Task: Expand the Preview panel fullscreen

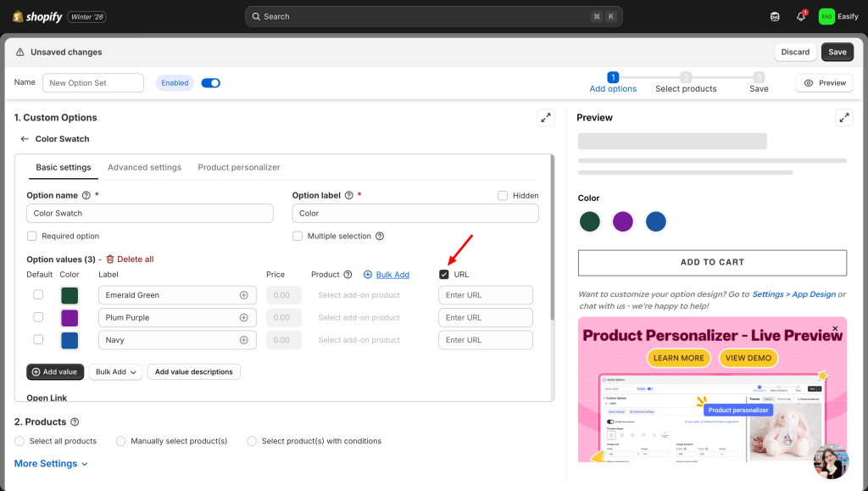Action: 843,118
